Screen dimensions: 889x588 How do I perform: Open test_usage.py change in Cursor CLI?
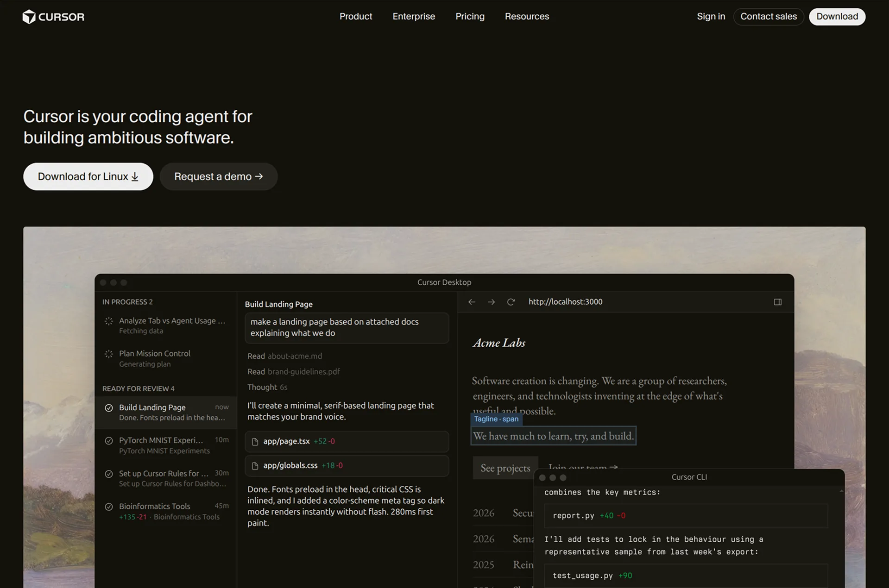pyautogui.click(x=686, y=576)
